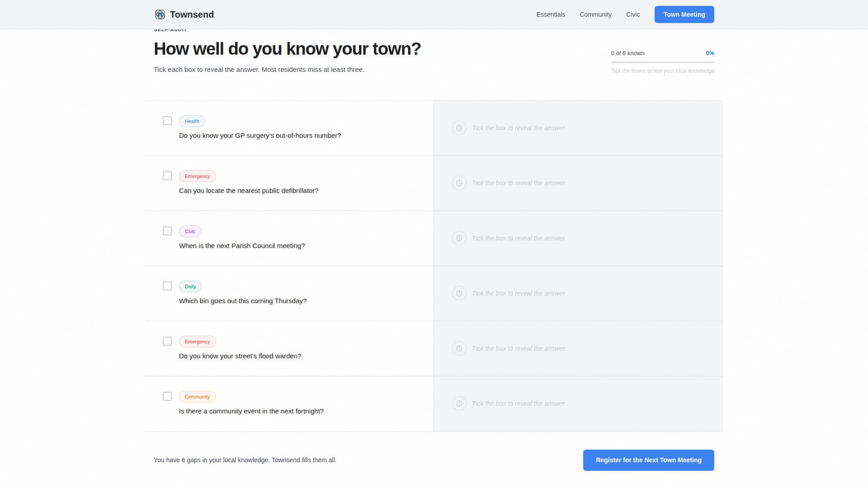
Task: Click the Townsend globe logo icon
Action: click(x=160, y=14)
